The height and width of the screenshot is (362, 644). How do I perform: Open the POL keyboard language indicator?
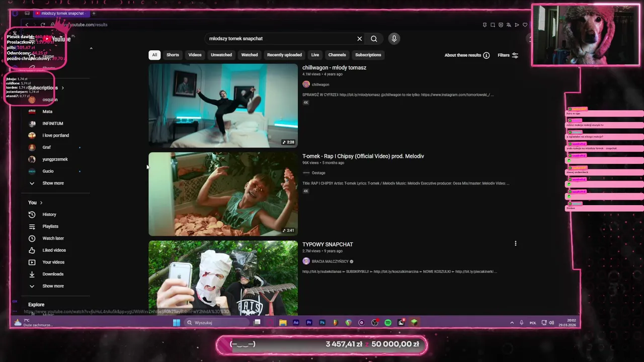pyautogui.click(x=533, y=323)
